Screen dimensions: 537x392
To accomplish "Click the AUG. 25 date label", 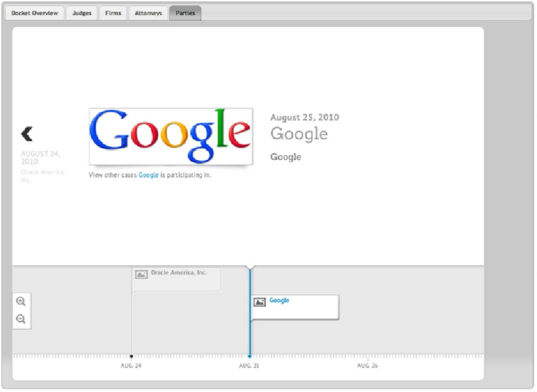I will 249,366.
